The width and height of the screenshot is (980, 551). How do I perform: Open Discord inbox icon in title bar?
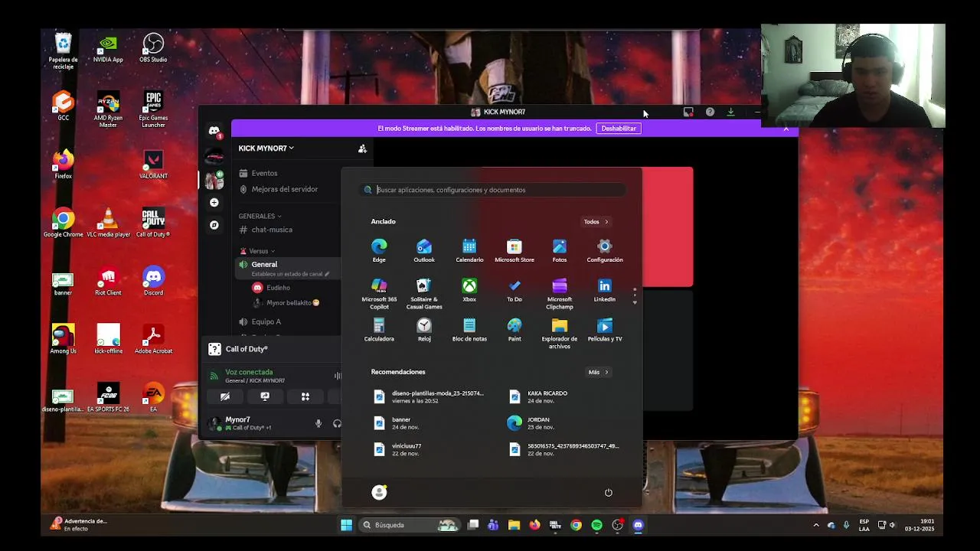click(x=688, y=112)
